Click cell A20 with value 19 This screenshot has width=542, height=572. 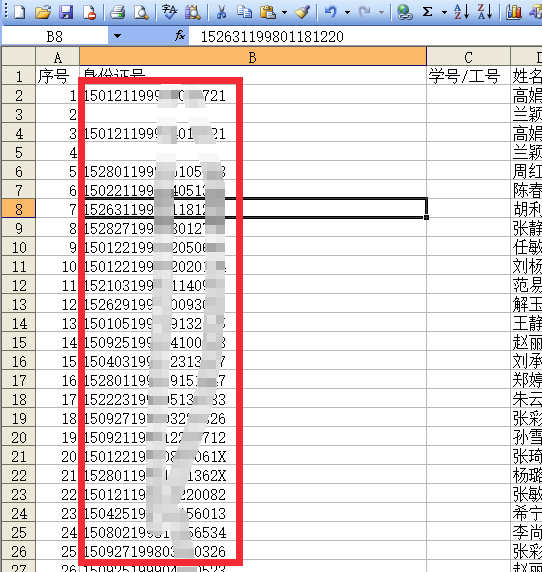[x=57, y=436]
